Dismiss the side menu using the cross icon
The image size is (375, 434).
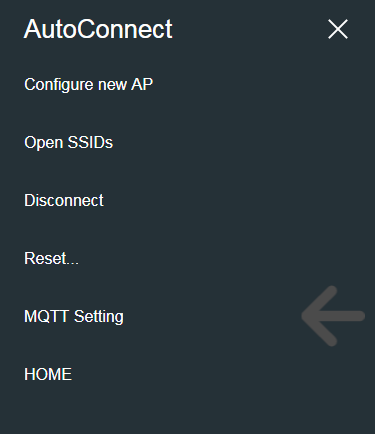[338, 29]
